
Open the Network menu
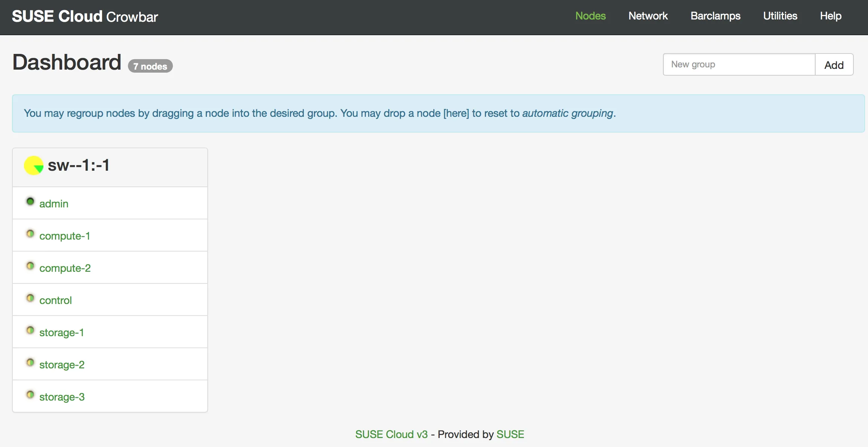648,16
